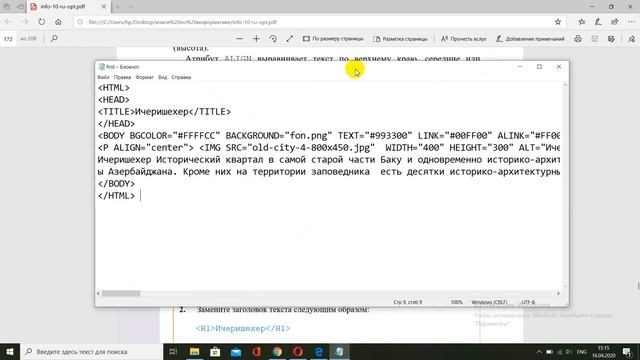Click the taskbar search box
This screenshot has height=360, width=640.
[x=91, y=351]
